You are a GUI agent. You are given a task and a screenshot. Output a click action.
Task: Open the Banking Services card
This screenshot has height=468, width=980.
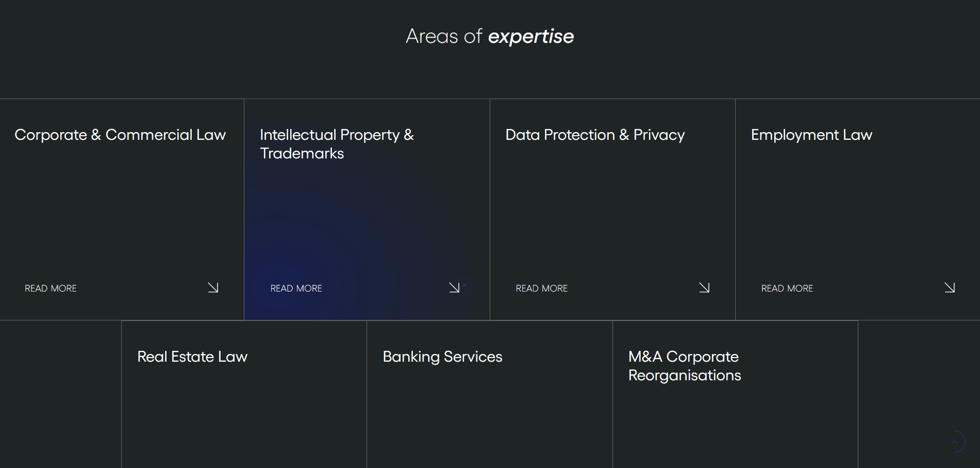(x=442, y=357)
